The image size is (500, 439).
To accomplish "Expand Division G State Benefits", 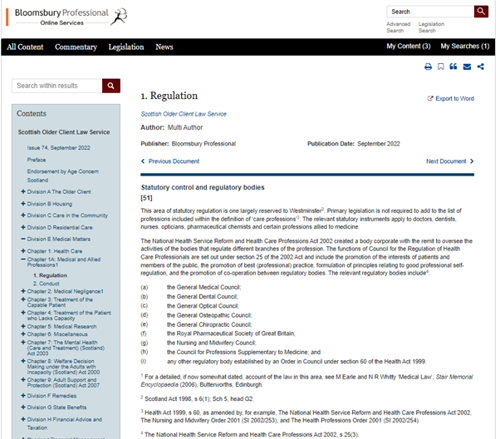I will pyautogui.click(x=23, y=407).
